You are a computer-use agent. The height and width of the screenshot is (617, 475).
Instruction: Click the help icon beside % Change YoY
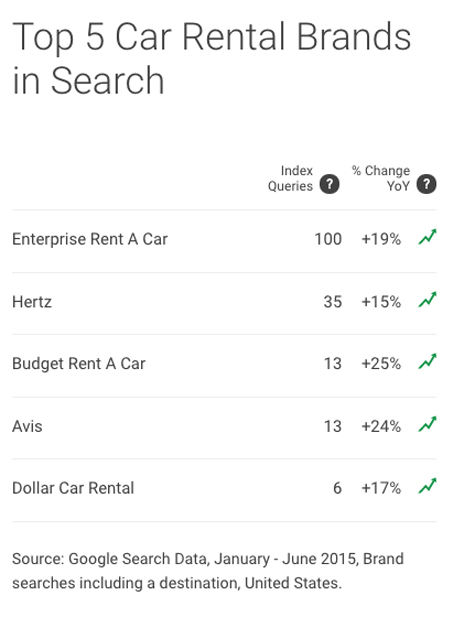coord(427,184)
